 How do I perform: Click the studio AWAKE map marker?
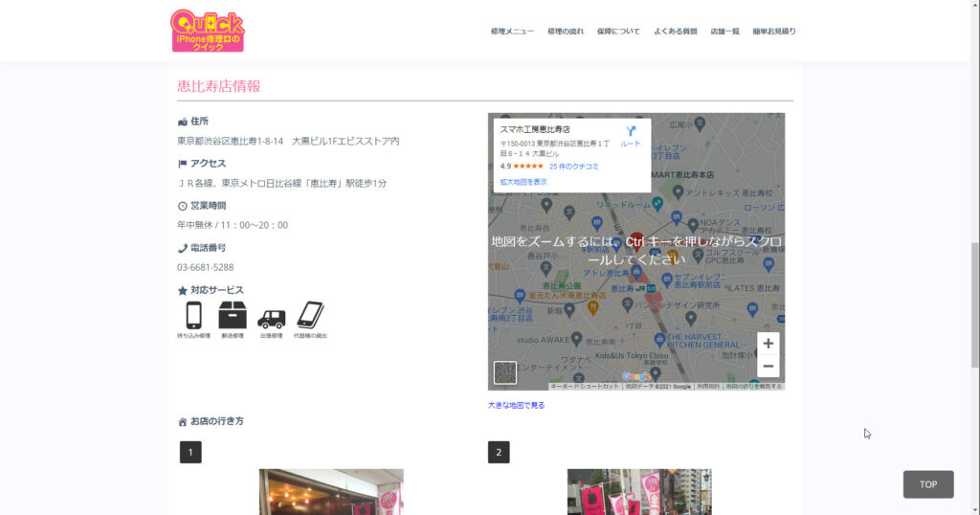point(576,340)
